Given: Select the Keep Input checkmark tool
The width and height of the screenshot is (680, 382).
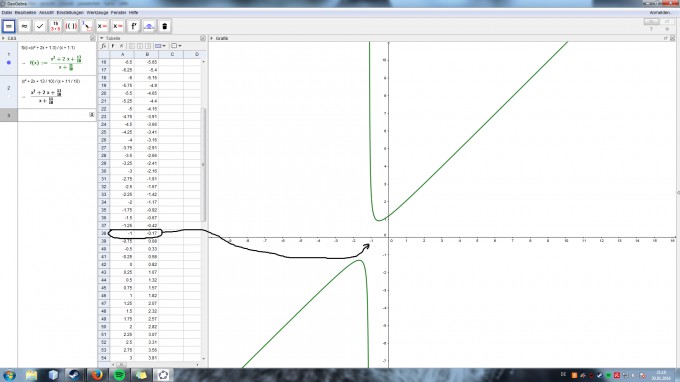Looking at the screenshot, I should pyautogui.click(x=40, y=26).
